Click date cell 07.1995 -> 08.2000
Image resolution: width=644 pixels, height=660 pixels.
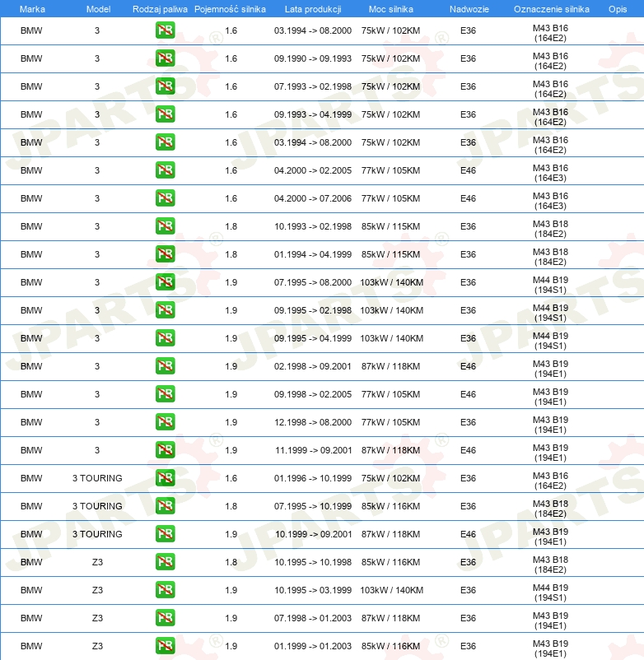(x=312, y=282)
